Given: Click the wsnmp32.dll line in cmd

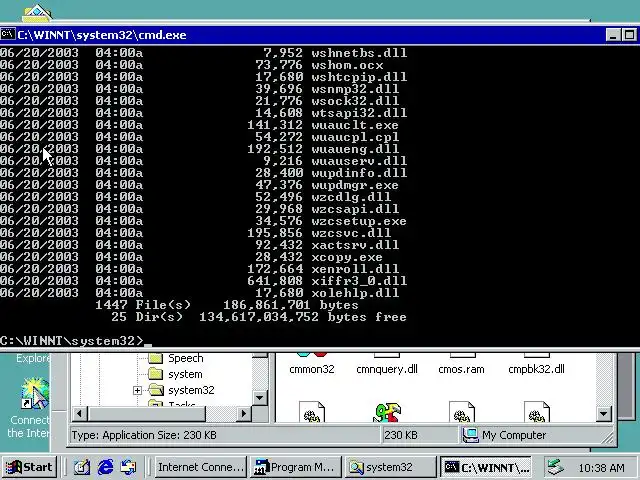Looking at the screenshot, I should (200, 89).
